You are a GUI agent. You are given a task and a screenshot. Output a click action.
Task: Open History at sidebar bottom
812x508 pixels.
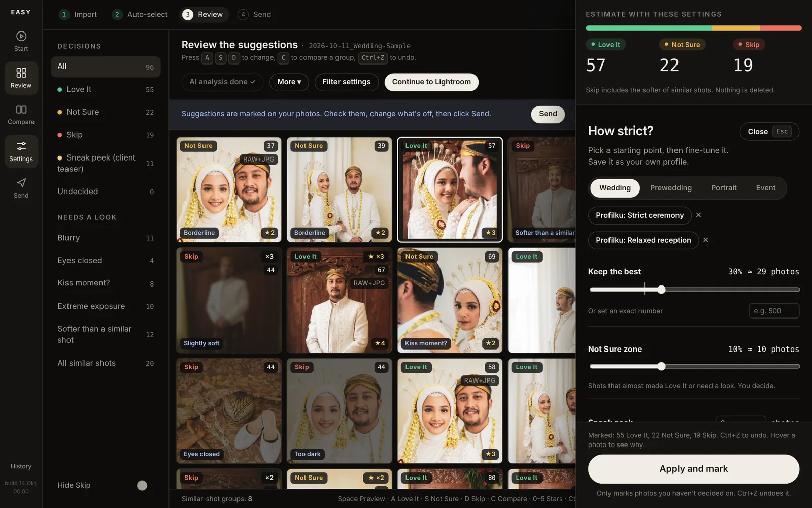pyautogui.click(x=21, y=466)
